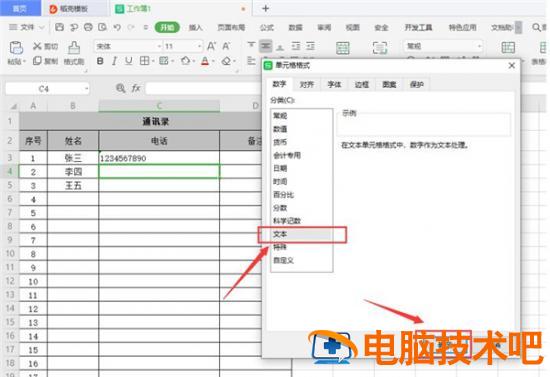Open the 边框 tab in Format Cells dialog
Image resolution: width=550 pixels, height=377 pixels.
pyautogui.click(x=362, y=84)
